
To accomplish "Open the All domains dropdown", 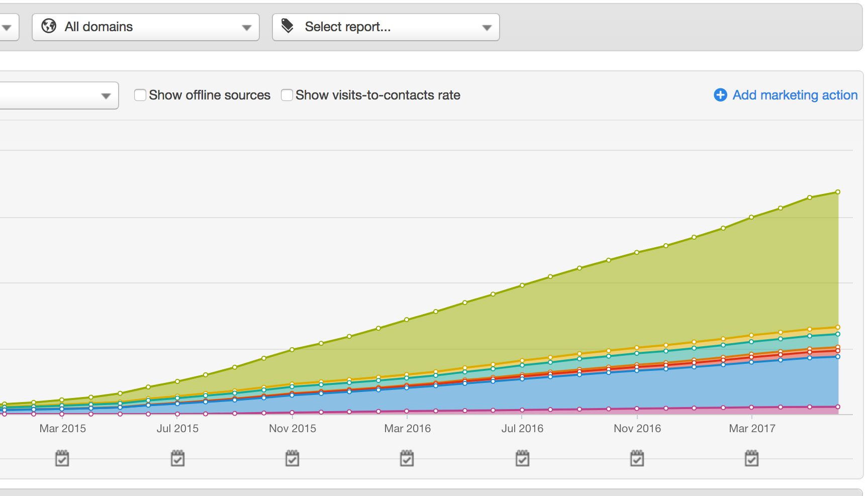I will [146, 27].
